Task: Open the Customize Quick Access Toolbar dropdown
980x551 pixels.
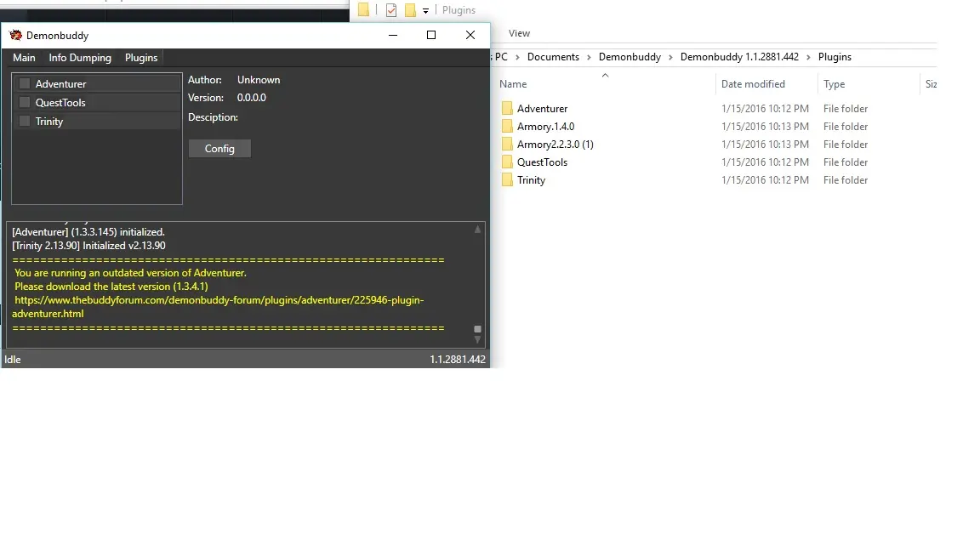Action: tap(425, 11)
